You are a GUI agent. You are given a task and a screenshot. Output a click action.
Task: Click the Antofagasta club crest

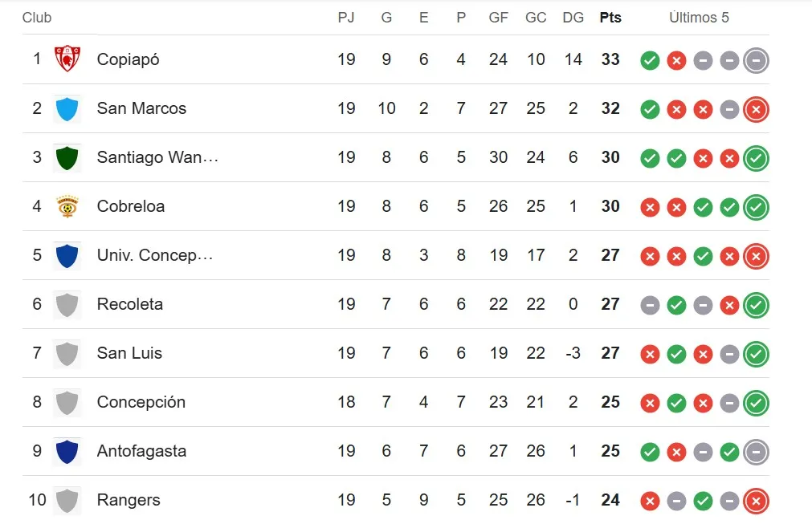[x=67, y=451]
